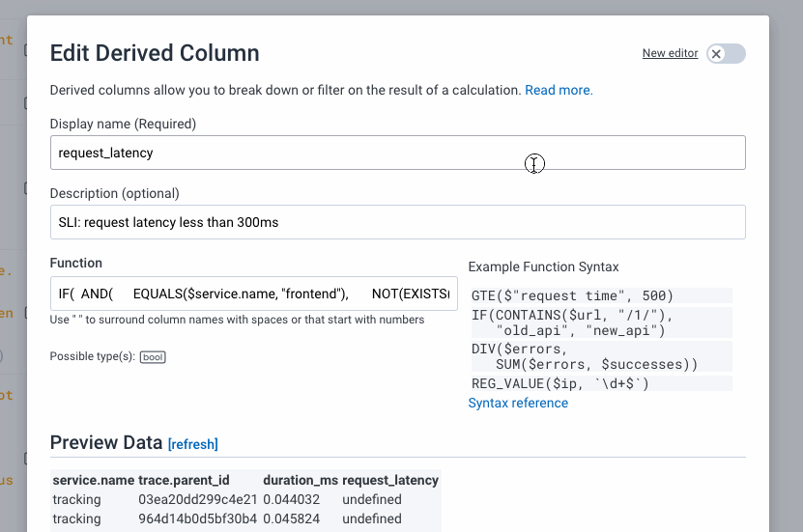This screenshot has width=803, height=532.
Task: Click the service.name column header
Action: pyautogui.click(x=93, y=480)
